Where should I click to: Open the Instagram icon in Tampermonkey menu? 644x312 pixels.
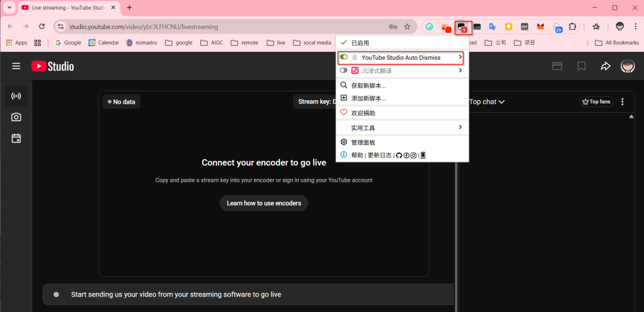[x=413, y=155]
